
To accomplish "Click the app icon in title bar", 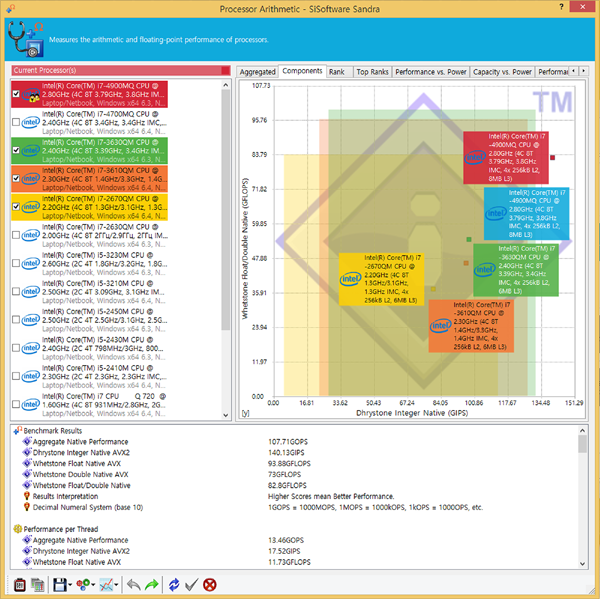I will click(x=10, y=8).
